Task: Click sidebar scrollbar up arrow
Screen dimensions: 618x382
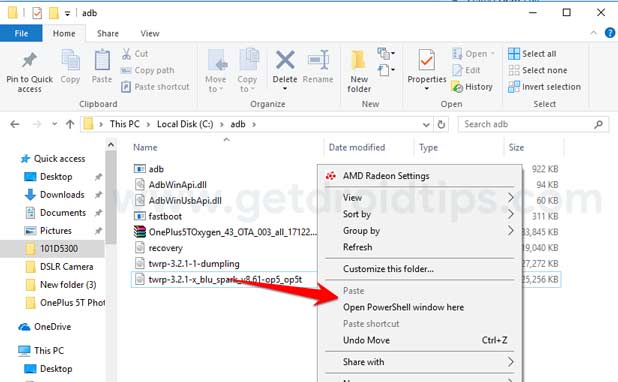Action: [111, 145]
